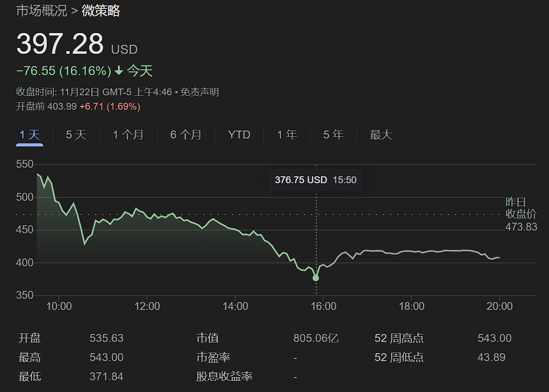Click the 开盘前 403.99 pre-market price
Screen dimensions: 549x392
pos(46,107)
